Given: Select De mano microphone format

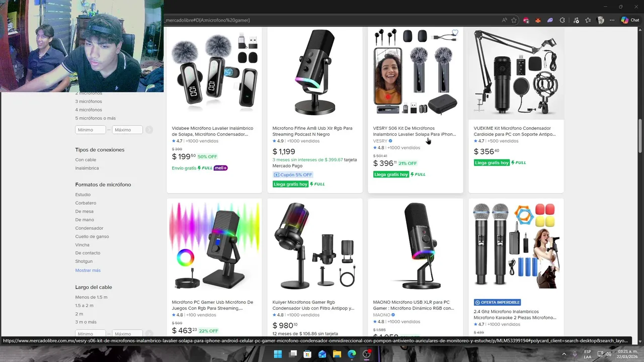Looking at the screenshot, I should point(85,220).
